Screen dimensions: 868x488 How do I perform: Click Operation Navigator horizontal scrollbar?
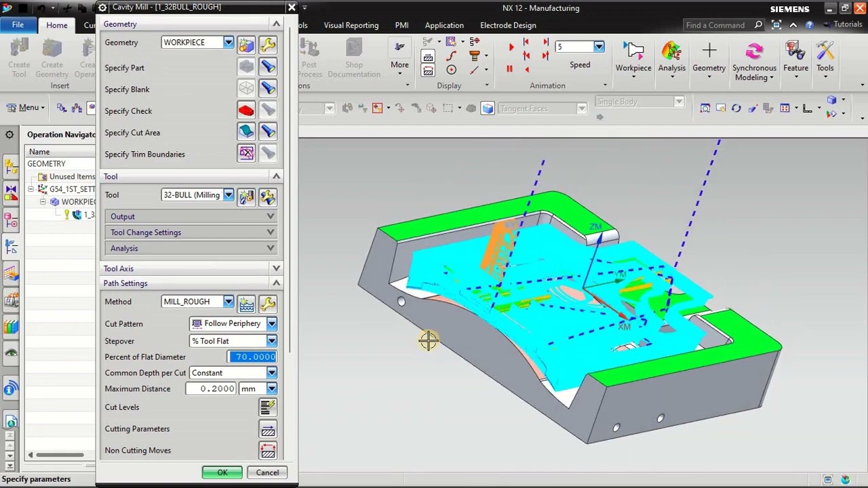(60, 455)
